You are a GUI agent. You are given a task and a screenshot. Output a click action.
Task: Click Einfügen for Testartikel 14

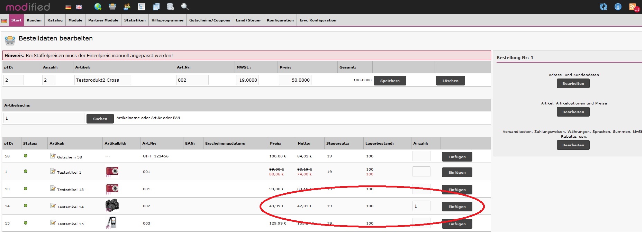457,207
